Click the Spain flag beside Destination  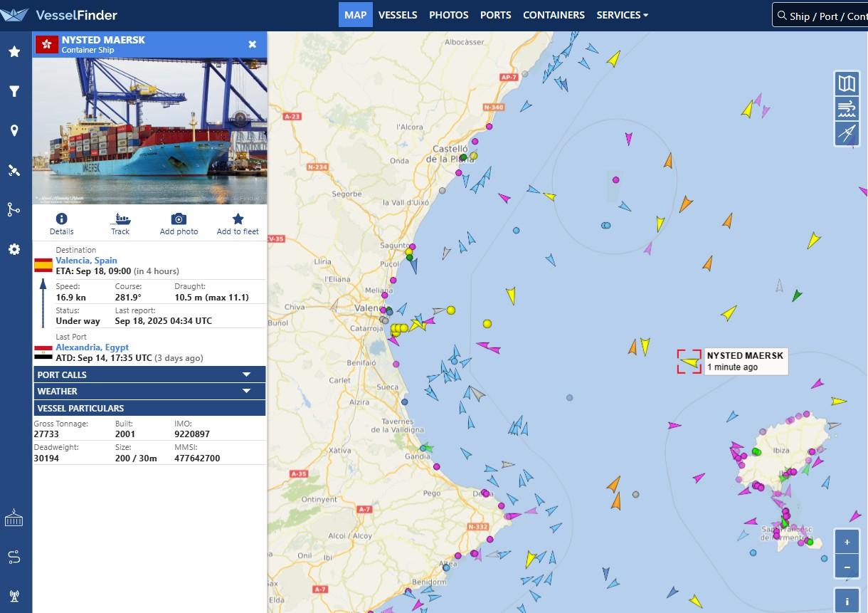[43, 266]
